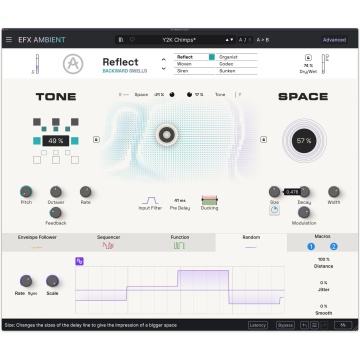Image resolution: width=360 pixels, height=360 pixels.
Task: Open the Input Filter shape icon
Action: (x=150, y=201)
